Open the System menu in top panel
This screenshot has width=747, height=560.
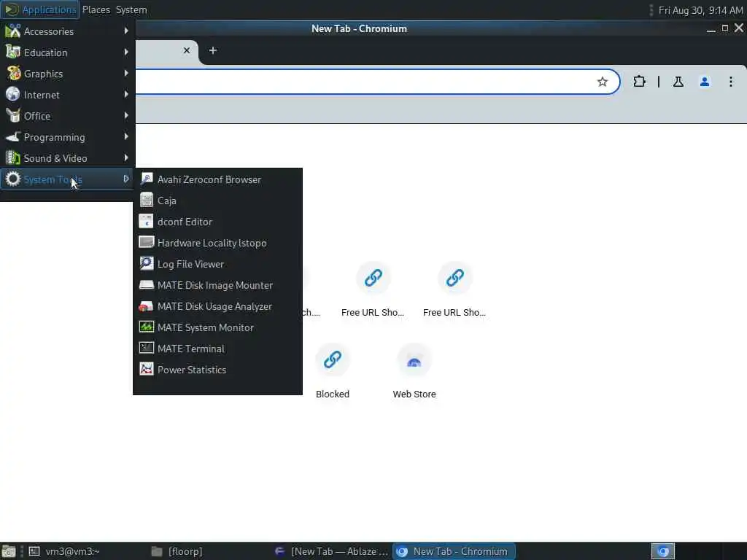coord(131,9)
